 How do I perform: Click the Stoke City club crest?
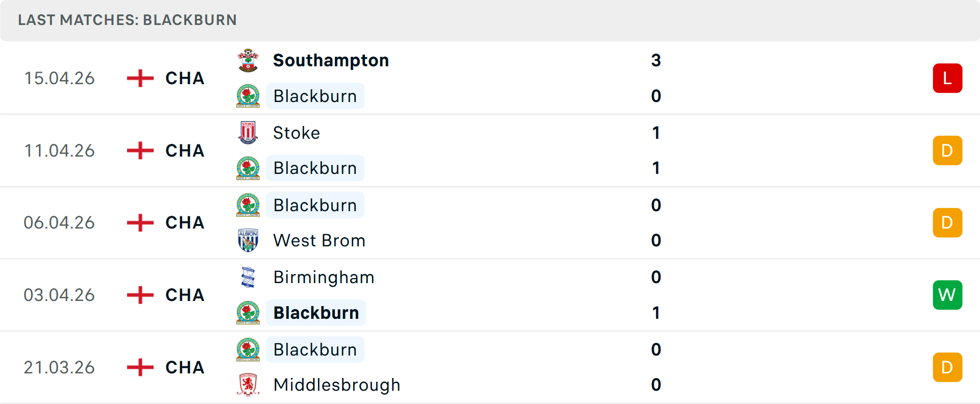pyautogui.click(x=248, y=133)
